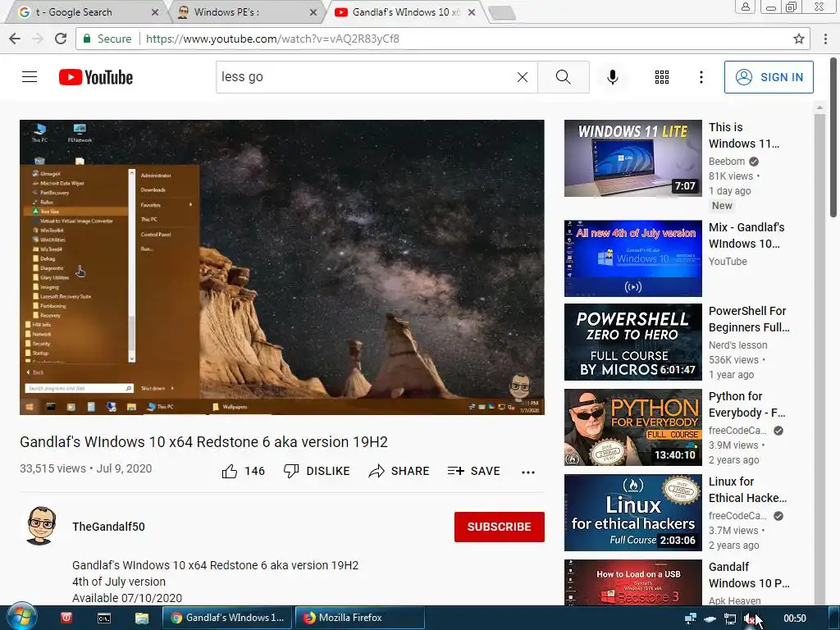Image resolution: width=840 pixels, height=630 pixels.
Task: Go to the YouTube home logo
Action: pos(96,77)
